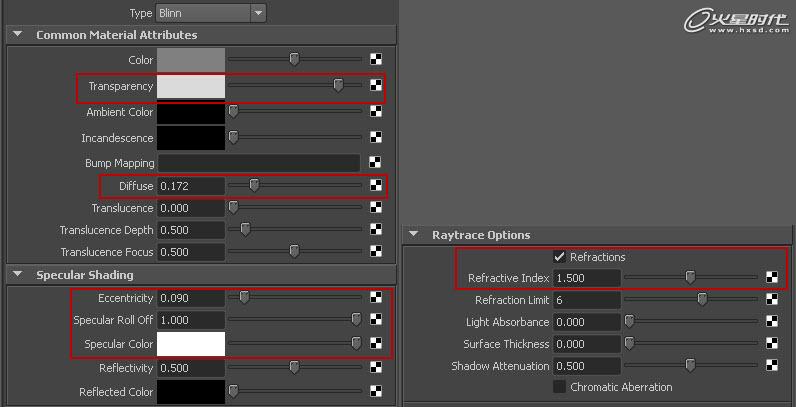
Task: Click the Light Absorbance value field
Action: (587, 322)
